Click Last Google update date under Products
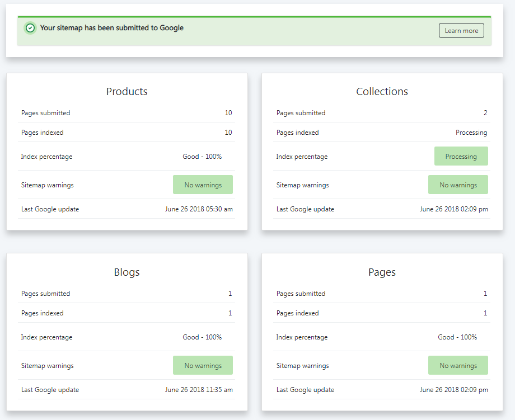This screenshot has width=515, height=420. coord(199,209)
